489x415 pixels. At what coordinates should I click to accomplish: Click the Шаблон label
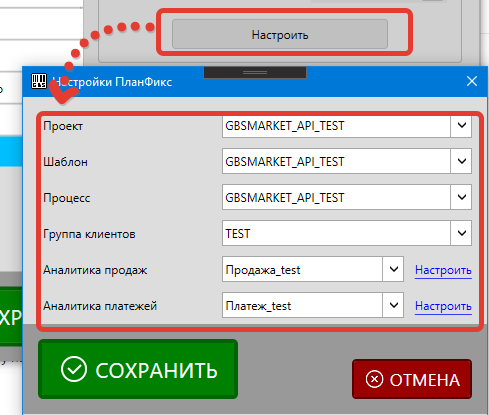(x=66, y=162)
